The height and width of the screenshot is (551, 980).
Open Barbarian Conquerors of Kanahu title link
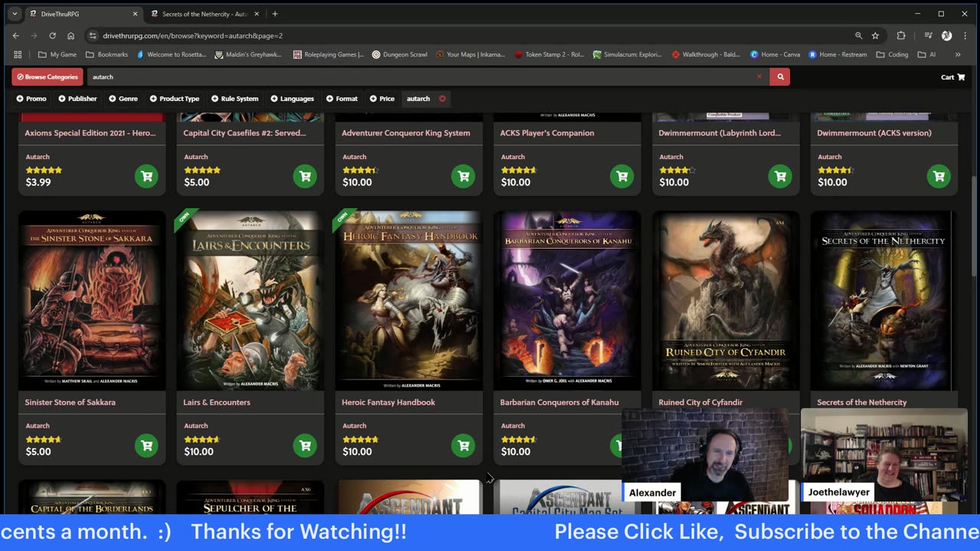coord(560,403)
